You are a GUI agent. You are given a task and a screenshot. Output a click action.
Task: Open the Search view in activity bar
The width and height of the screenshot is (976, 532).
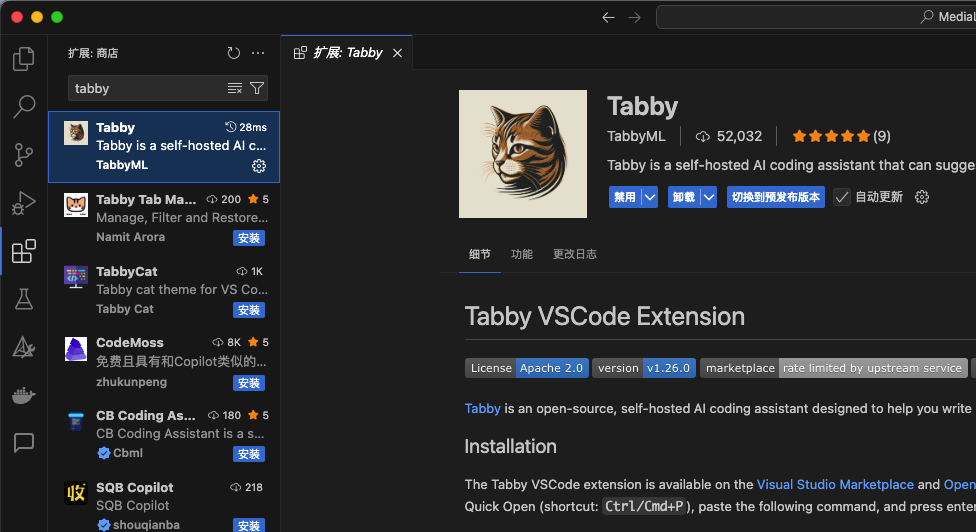coord(24,106)
